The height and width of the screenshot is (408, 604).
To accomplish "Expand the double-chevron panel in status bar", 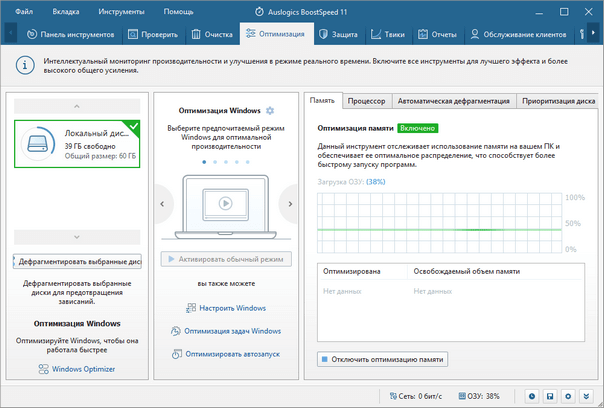I will (x=587, y=396).
